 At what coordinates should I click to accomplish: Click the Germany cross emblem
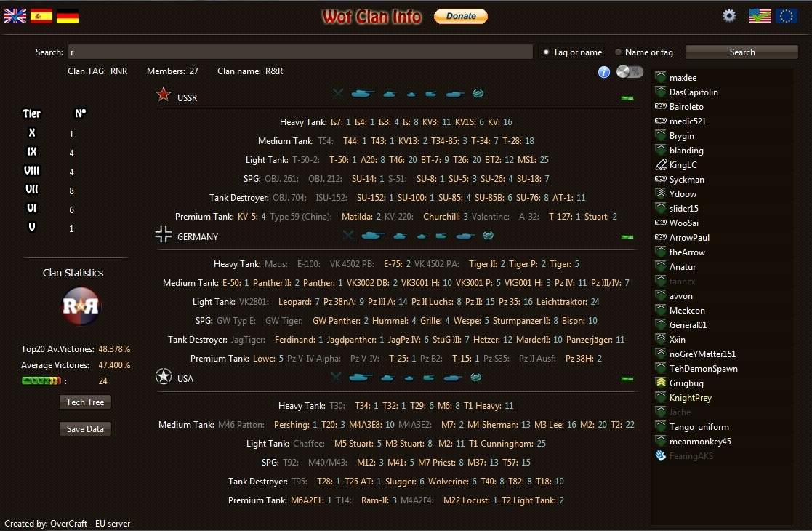pyautogui.click(x=163, y=234)
